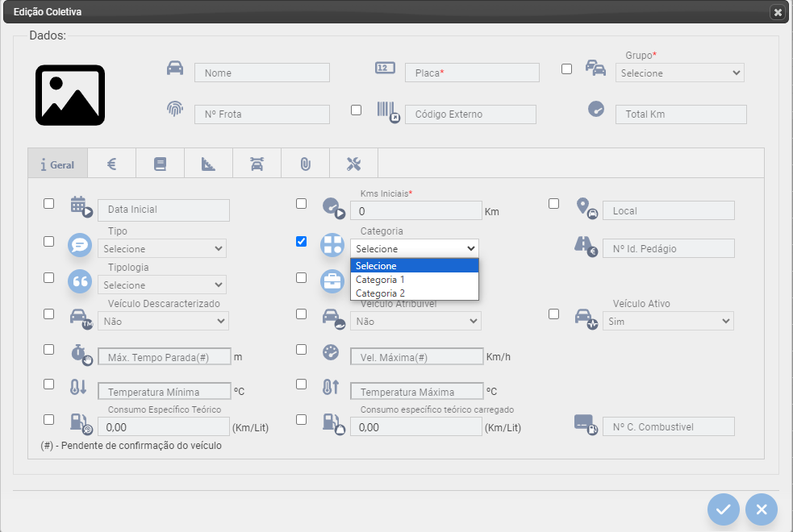Click the odometer icon beside Total Km
The height and width of the screenshot is (532, 793).
tap(596, 109)
